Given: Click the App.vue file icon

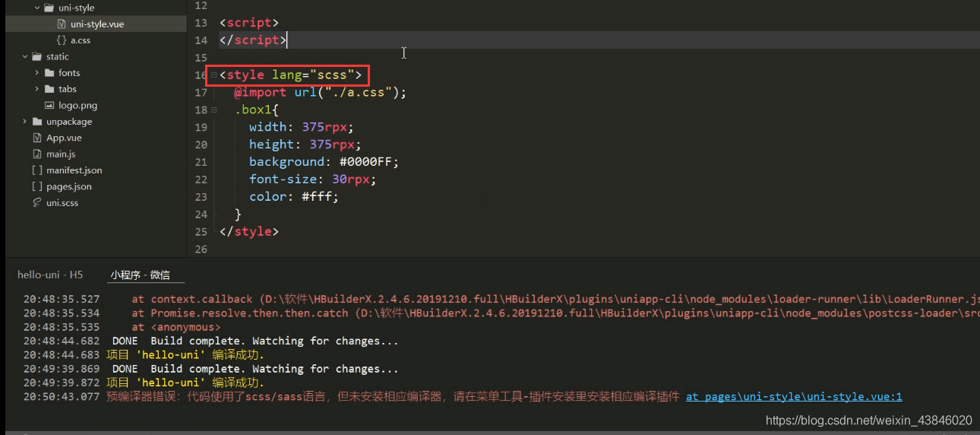Looking at the screenshot, I should (37, 138).
